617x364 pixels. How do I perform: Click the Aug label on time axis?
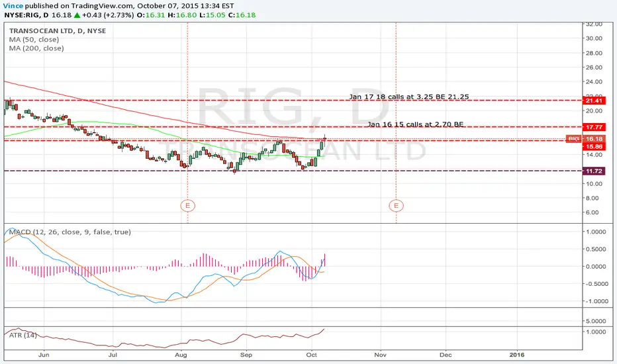pos(181,355)
